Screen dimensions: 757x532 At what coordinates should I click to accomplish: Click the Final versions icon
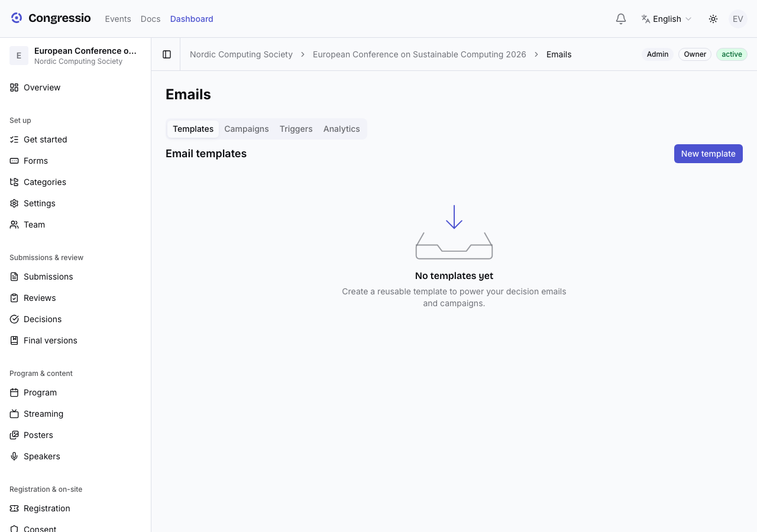click(14, 340)
